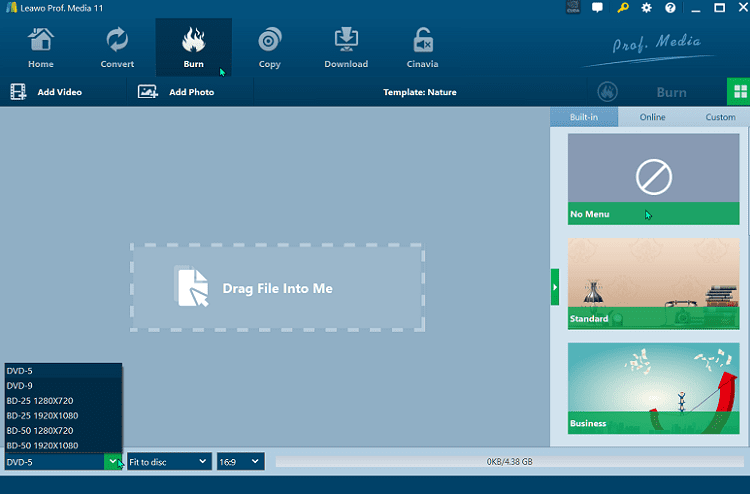Click the Add Video button label

(x=60, y=92)
